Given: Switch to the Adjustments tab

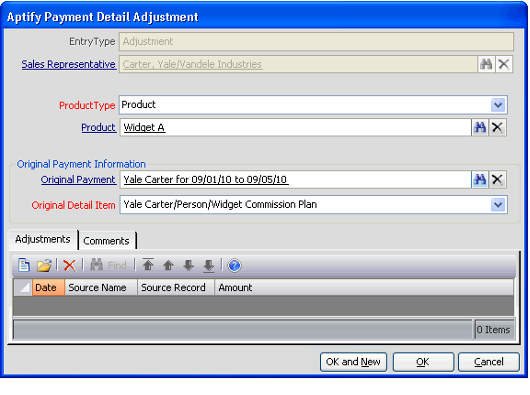Looking at the screenshot, I should [43, 239].
